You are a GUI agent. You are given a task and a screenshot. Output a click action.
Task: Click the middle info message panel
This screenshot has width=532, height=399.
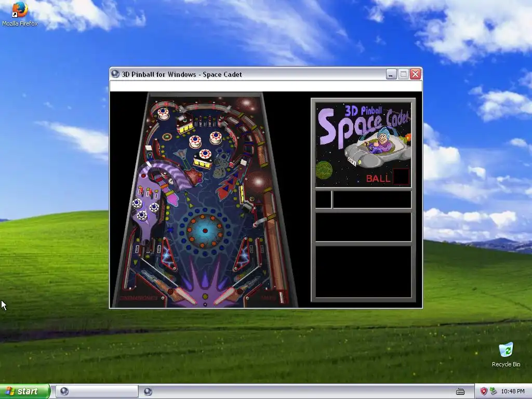coord(363,227)
